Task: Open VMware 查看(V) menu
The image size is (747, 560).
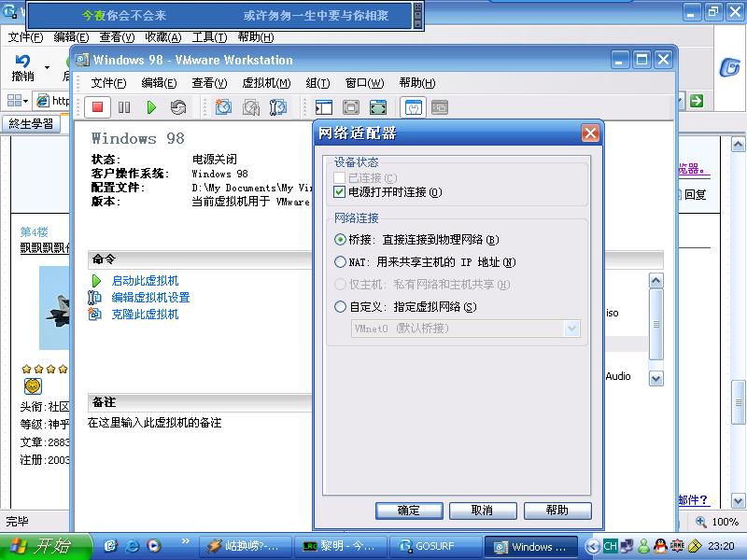Action: pyautogui.click(x=209, y=83)
